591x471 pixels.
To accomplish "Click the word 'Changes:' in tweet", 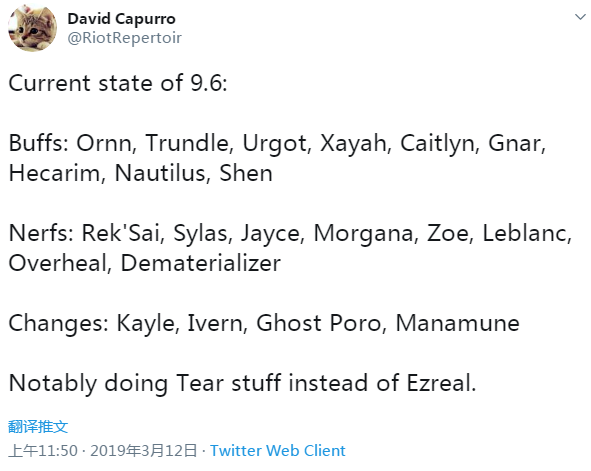I will coord(59,323).
